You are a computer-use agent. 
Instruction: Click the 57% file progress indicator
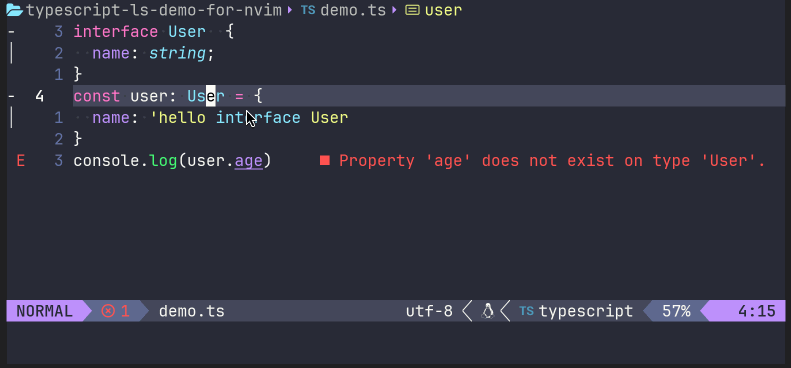[x=676, y=311]
